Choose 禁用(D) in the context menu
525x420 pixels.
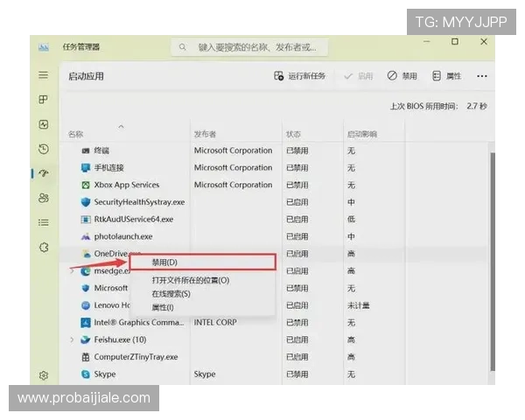(x=203, y=262)
